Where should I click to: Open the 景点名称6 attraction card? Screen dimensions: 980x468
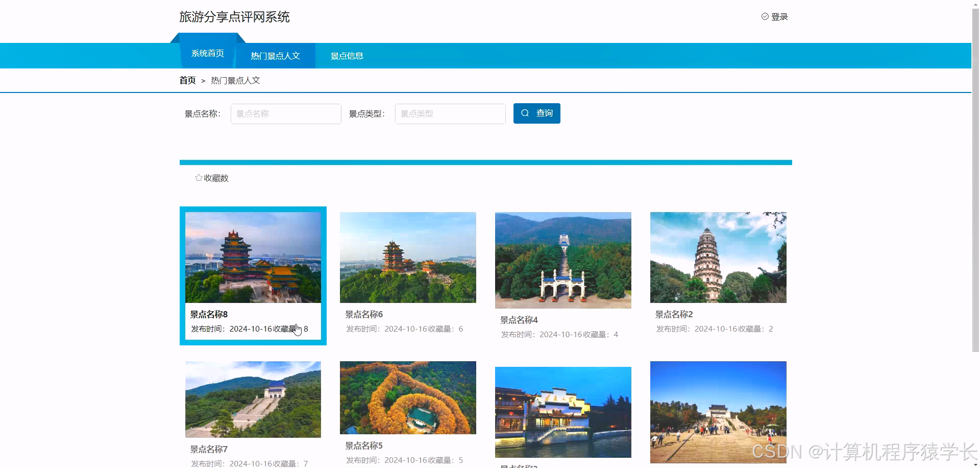pos(407,257)
